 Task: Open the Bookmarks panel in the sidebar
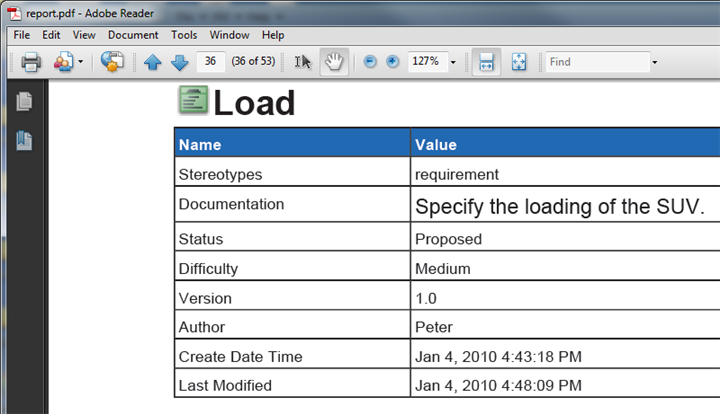coord(24,141)
